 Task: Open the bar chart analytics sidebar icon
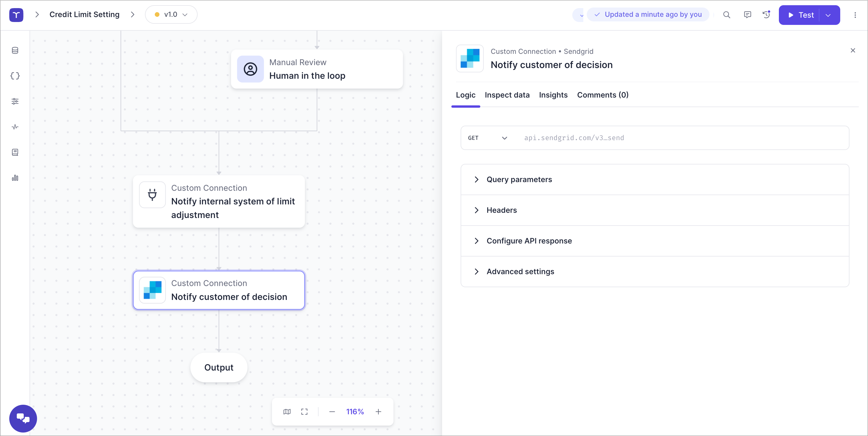point(15,178)
